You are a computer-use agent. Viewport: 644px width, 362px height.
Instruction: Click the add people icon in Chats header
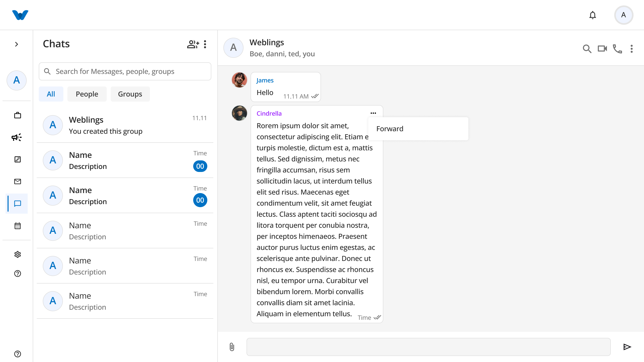pos(193,44)
